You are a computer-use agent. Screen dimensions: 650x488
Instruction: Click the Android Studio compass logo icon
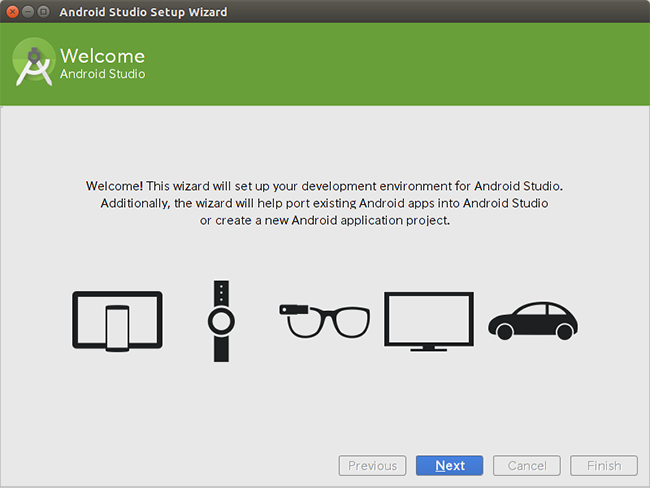[x=34, y=62]
